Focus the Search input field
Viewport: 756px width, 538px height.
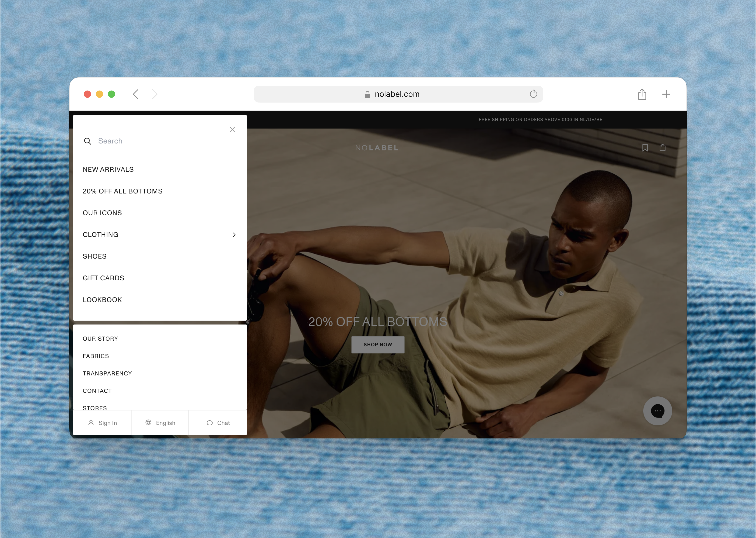(x=159, y=141)
